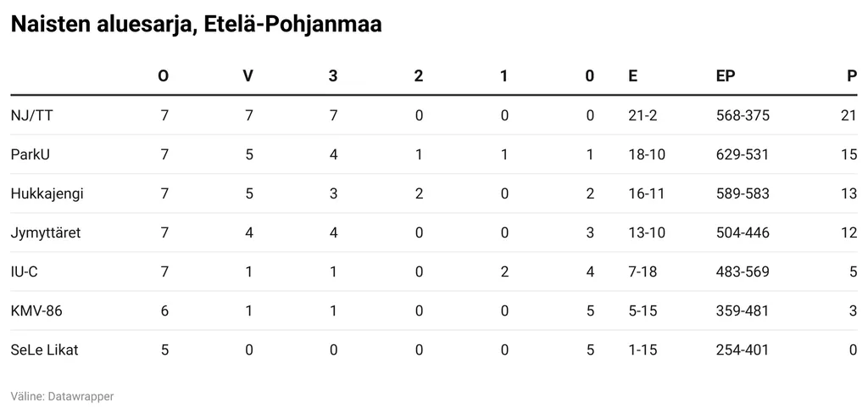Select the IU-C team name
This screenshot has width=868, height=414.
click(24, 271)
